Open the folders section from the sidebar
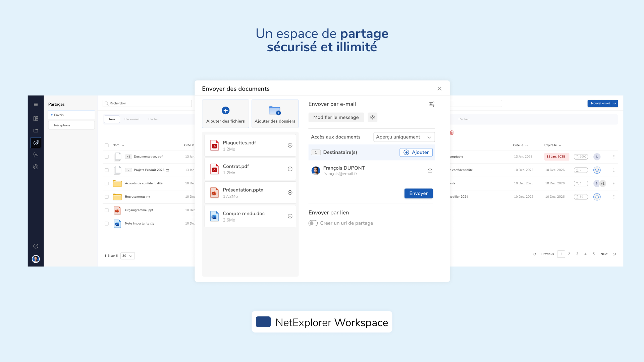This screenshot has width=644, height=362. [36, 130]
